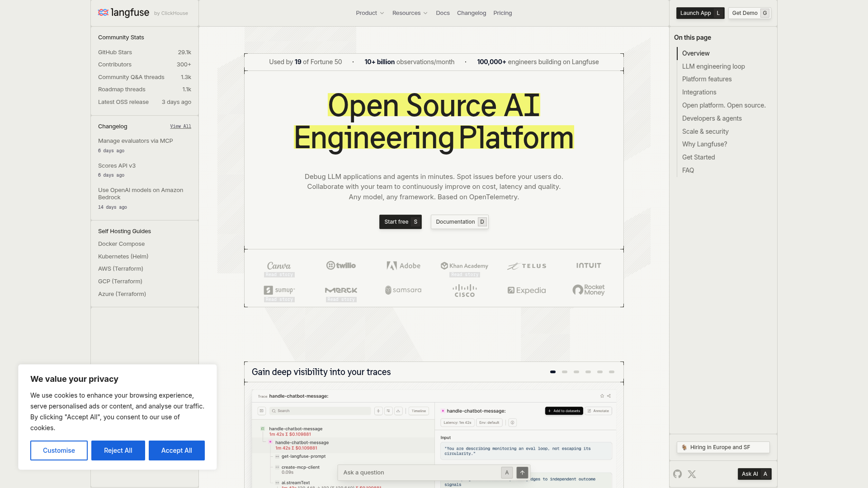This screenshot has height=488, width=868.
Task: Click the Twilio logo
Action: point(341,266)
